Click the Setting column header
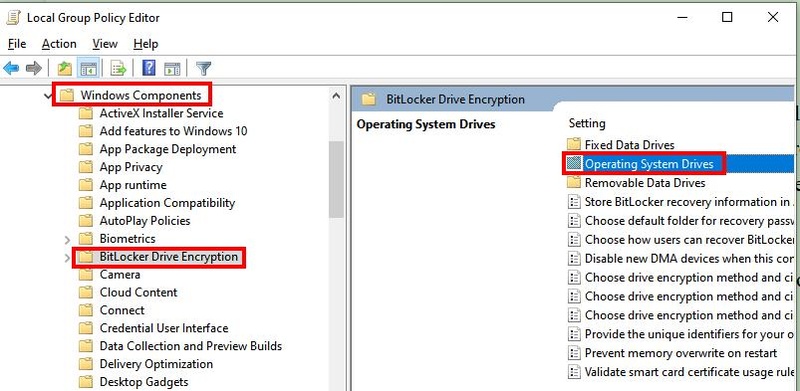The image size is (800, 391). tap(587, 123)
